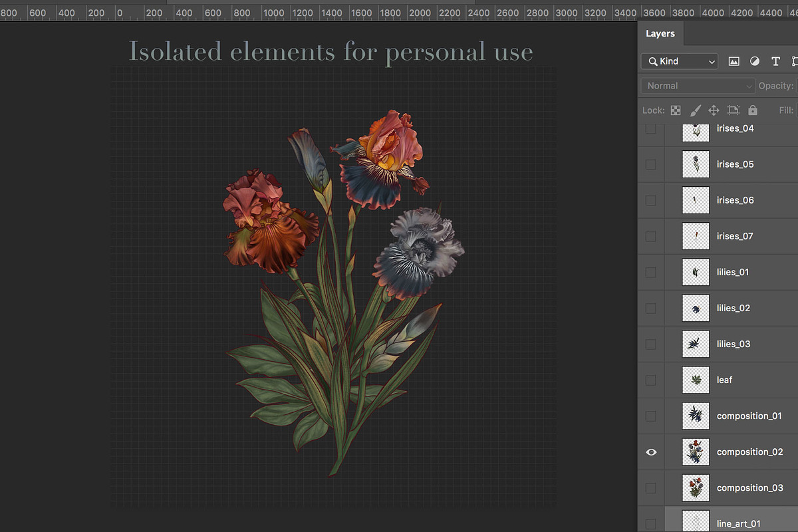Hide the composition_02 layer eye icon
798x532 pixels.
651,452
